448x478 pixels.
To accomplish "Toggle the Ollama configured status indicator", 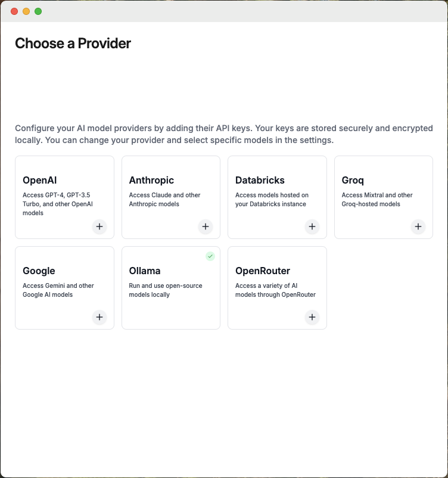I will 210,256.
